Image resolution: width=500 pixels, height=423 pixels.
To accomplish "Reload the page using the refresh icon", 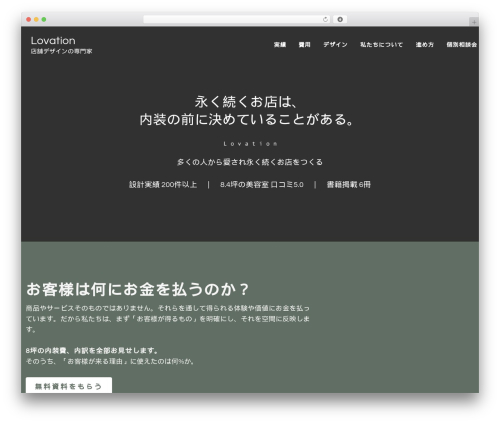I will 325,19.
